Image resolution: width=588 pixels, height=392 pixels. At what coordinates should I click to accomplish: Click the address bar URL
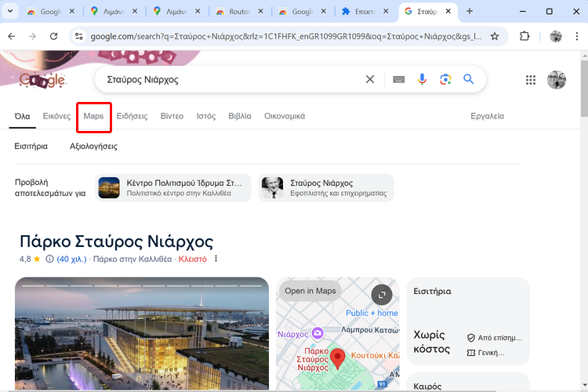coord(285,36)
